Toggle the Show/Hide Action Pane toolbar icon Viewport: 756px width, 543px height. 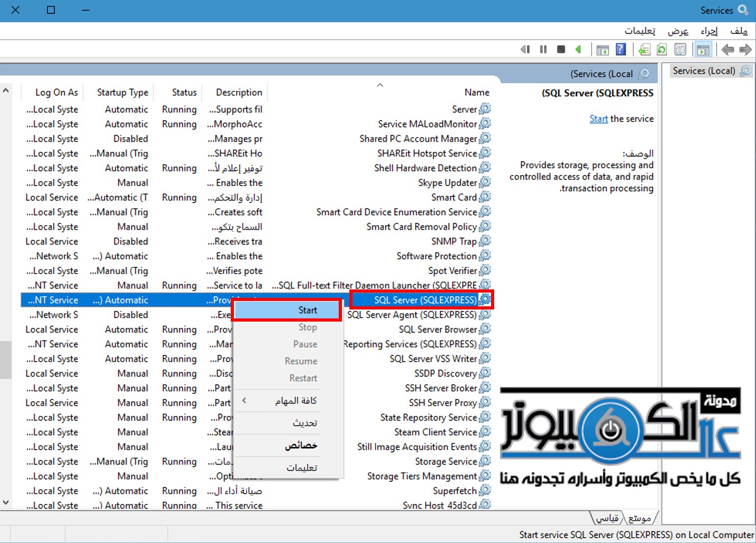tap(603, 50)
